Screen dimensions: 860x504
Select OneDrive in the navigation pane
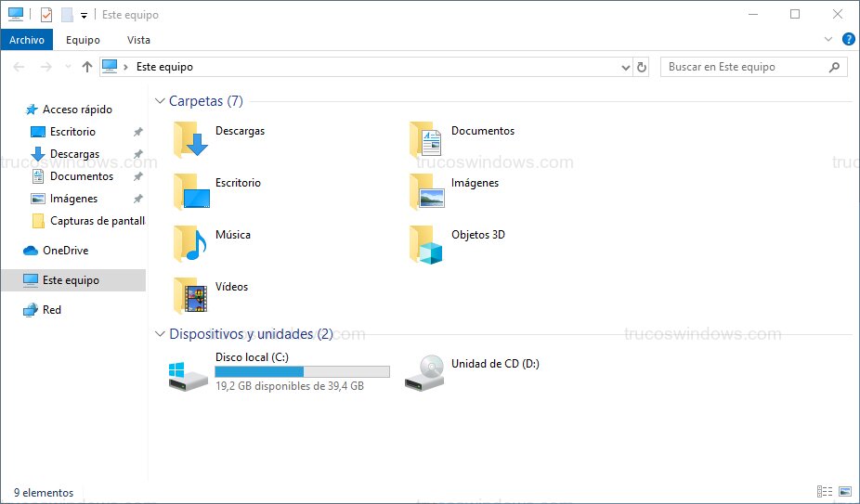(65, 251)
